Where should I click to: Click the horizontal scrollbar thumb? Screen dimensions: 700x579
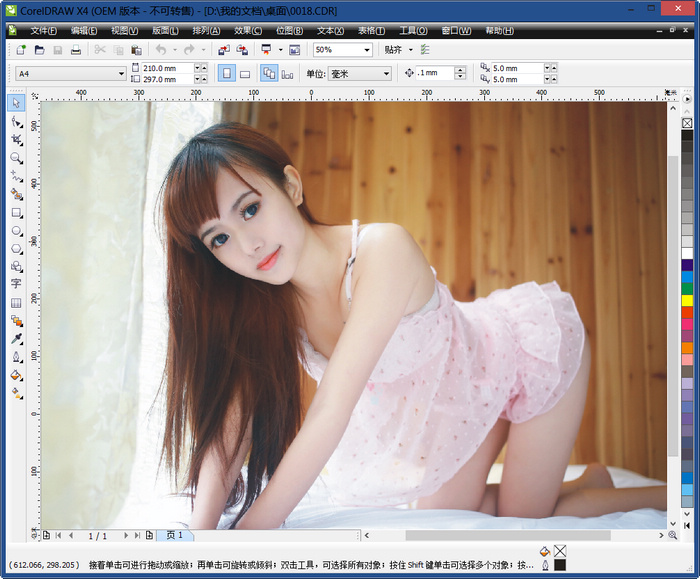[508, 535]
